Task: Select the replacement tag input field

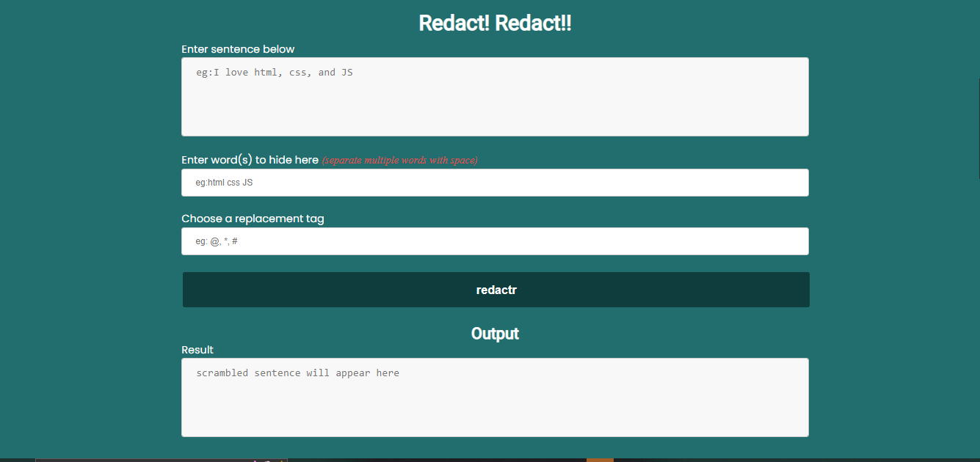Action: click(495, 241)
